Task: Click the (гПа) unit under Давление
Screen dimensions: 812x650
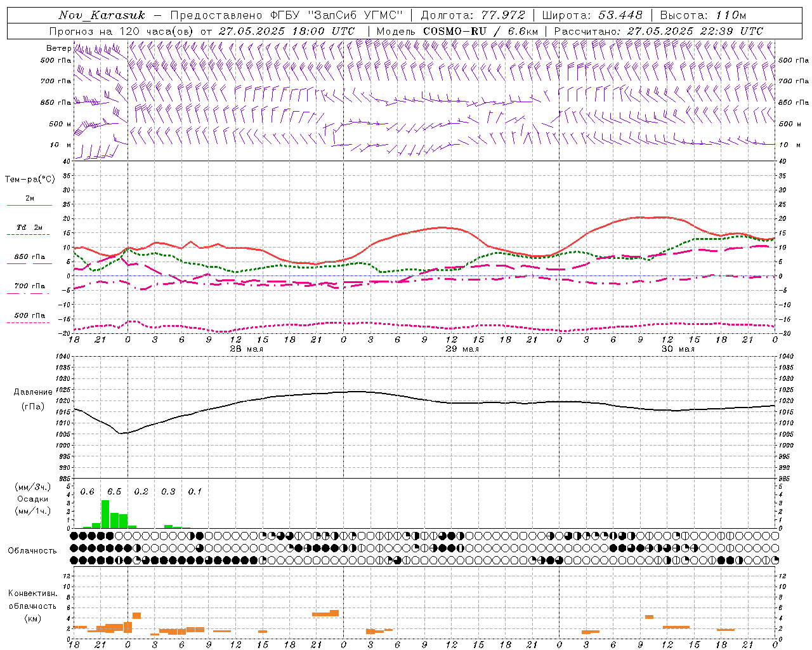Action: click(32, 407)
